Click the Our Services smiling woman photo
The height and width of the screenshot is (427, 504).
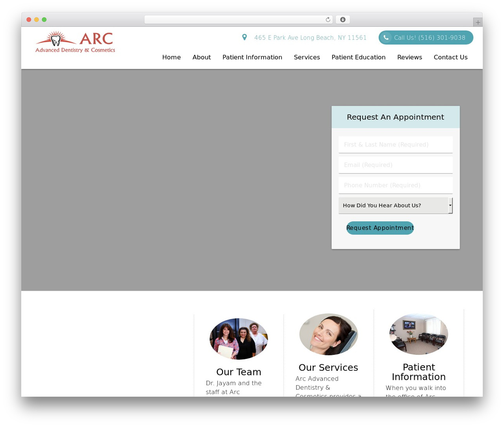[x=328, y=334]
